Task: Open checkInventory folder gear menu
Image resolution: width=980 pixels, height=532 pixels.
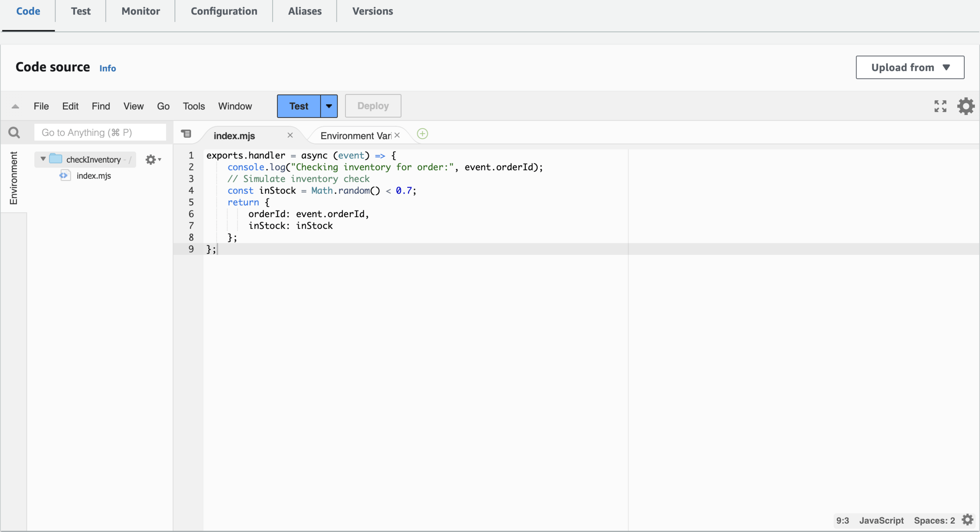Action: pyautogui.click(x=153, y=160)
